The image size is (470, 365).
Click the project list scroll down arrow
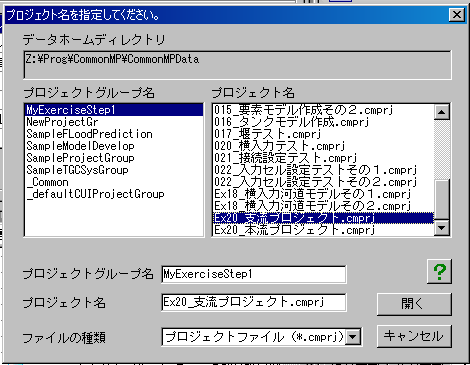pos(442,228)
